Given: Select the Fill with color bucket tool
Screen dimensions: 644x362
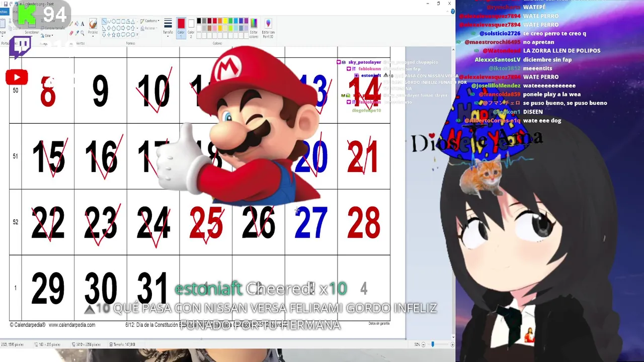Looking at the screenshot, I should click(77, 24).
